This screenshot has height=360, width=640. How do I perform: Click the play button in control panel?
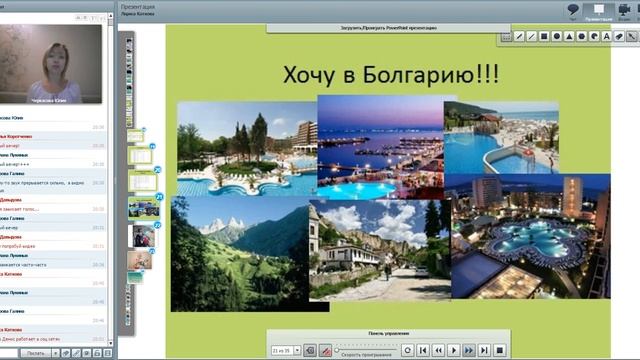pyautogui.click(x=453, y=350)
